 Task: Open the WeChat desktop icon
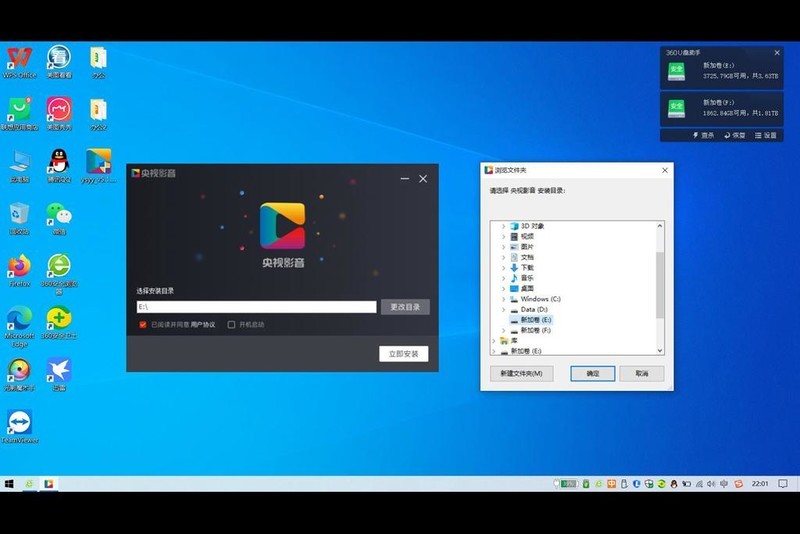tap(59, 214)
